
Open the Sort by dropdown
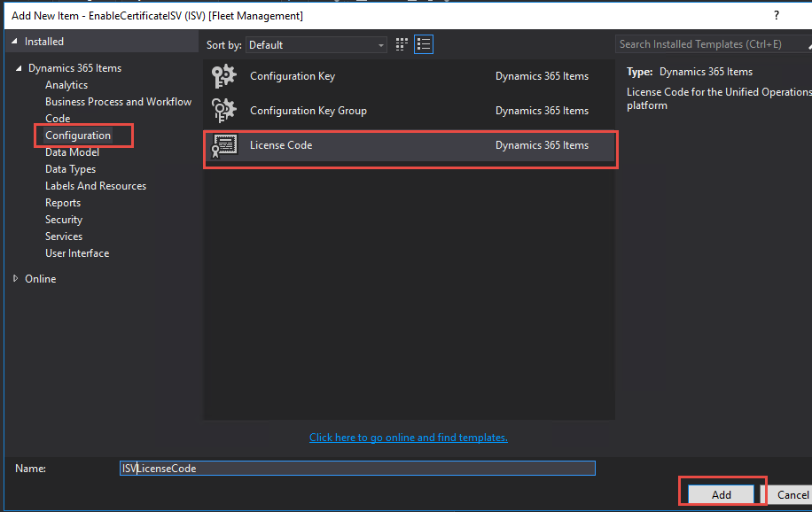tap(380, 44)
